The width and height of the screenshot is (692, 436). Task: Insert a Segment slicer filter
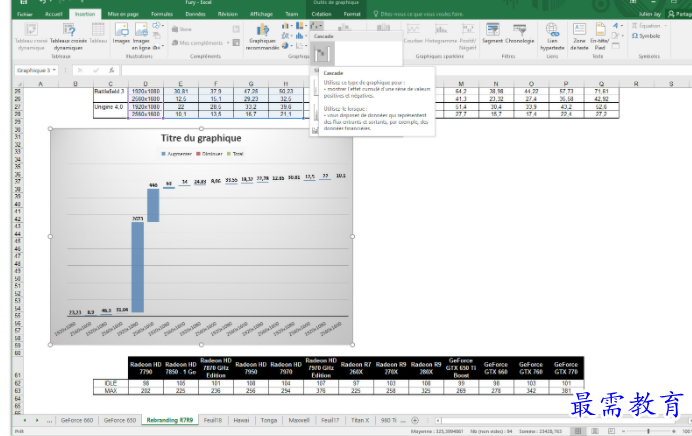pos(493,33)
